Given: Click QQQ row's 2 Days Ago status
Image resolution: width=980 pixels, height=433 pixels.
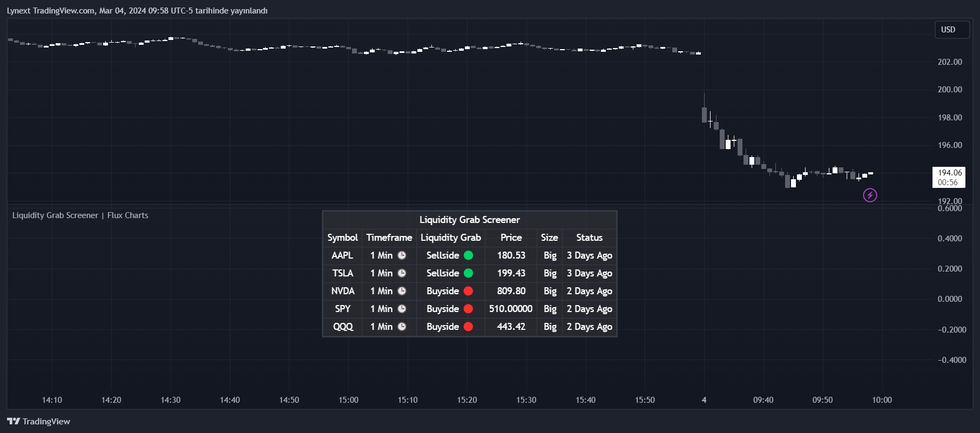Looking at the screenshot, I should click(x=589, y=327).
